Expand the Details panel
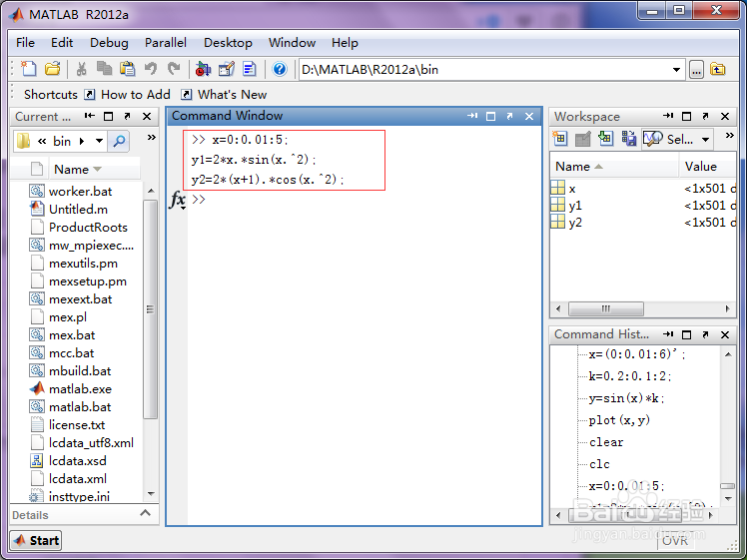This screenshot has height=560, width=747. coord(145,513)
